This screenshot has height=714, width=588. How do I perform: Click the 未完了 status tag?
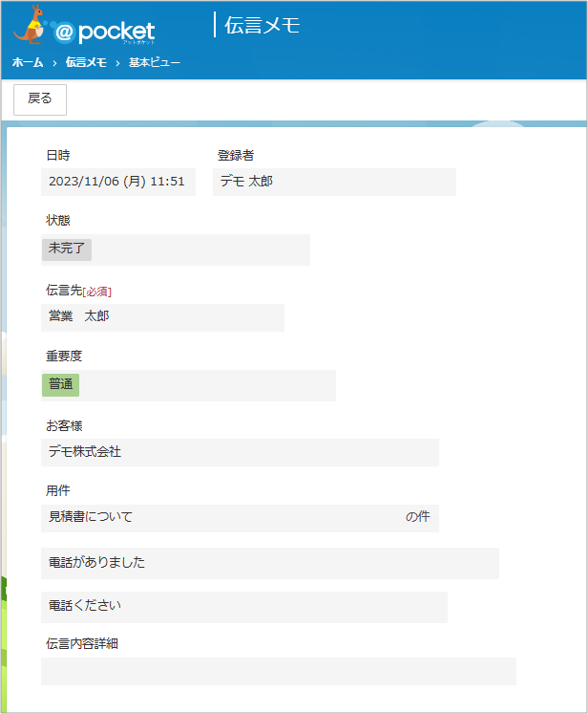pos(67,250)
